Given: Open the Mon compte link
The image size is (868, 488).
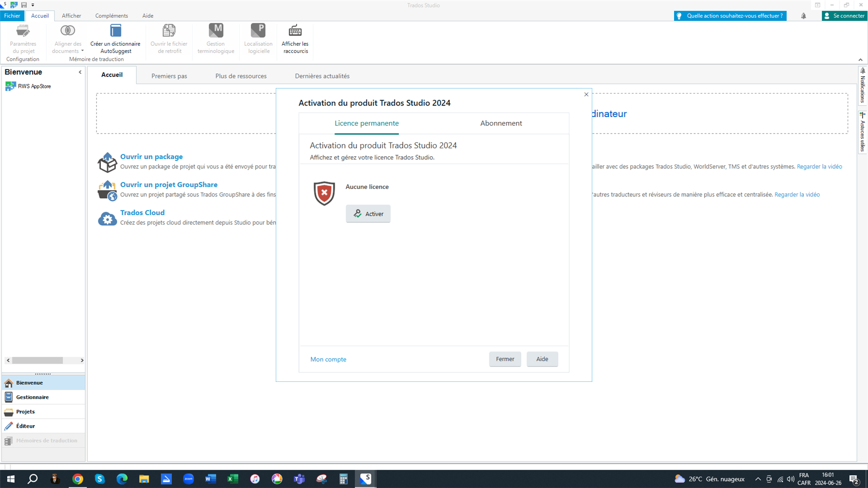Looking at the screenshot, I should tap(328, 359).
